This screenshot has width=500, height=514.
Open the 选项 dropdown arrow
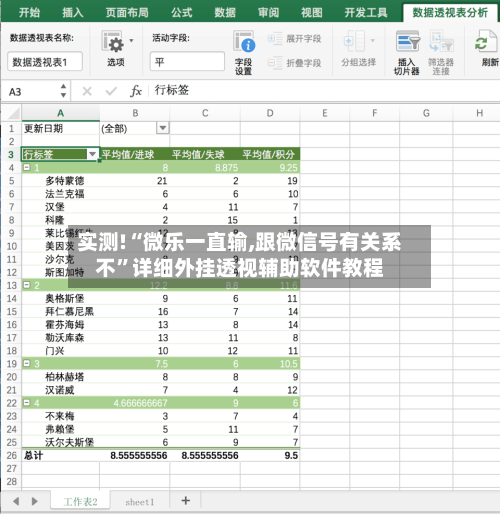click(x=131, y=41)
